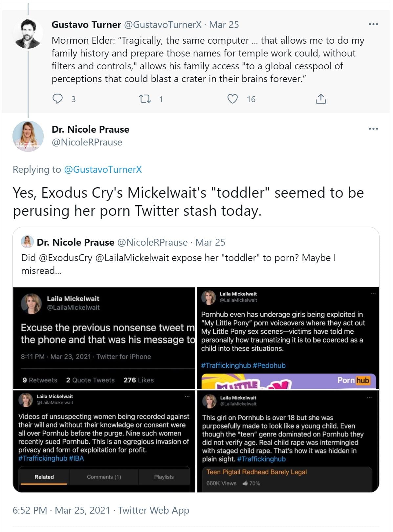Open the Playlists tab

(164, 477)
